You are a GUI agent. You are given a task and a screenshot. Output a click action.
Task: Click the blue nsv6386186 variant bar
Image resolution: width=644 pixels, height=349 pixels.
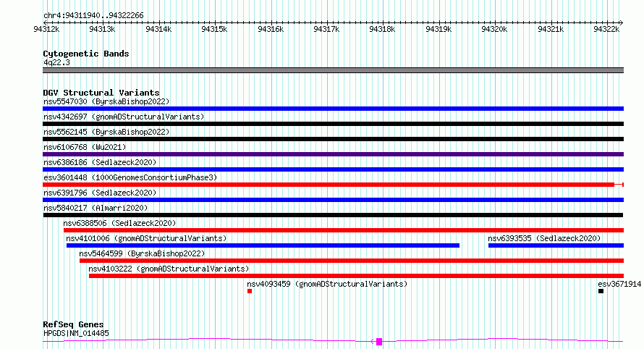[333, 169]
